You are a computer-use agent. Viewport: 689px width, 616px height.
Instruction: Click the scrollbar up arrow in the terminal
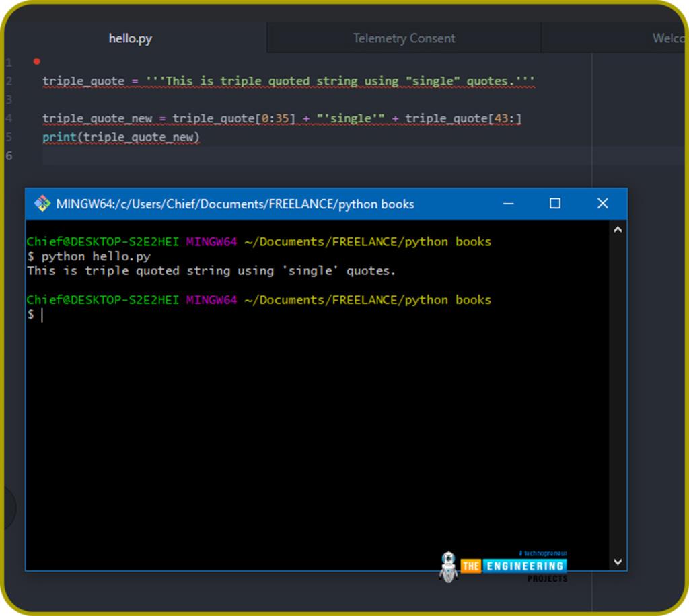pos(617,229)
